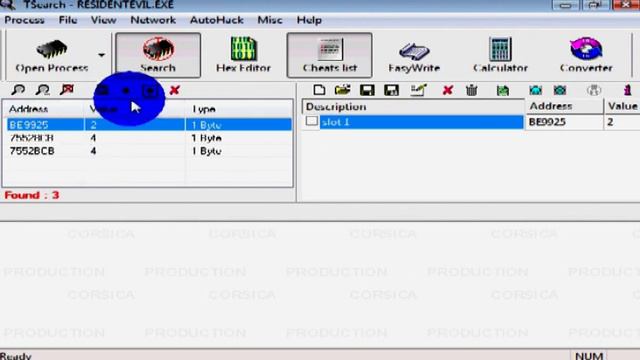The image size is (640, 360).
Task: Click the grayed-out round icon in cheats toolbar
Action: [594, 90]
